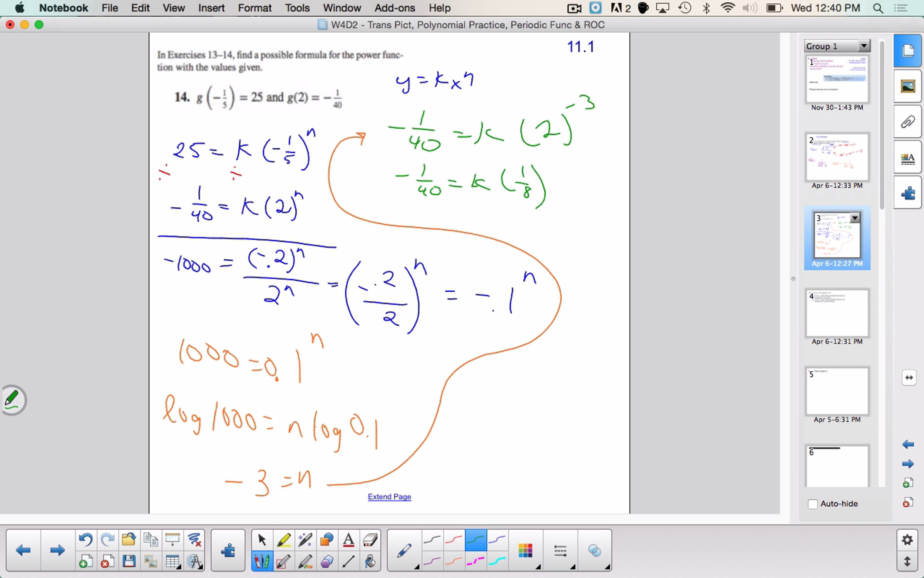Click the Extend Page link
Image resolution: width=924 pixels, height=578 pixels.
tap(389, 497)
